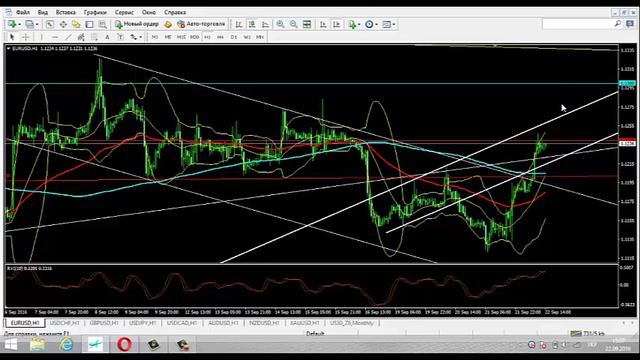
Task: Select the text label tool
Action: coord(120,37)
